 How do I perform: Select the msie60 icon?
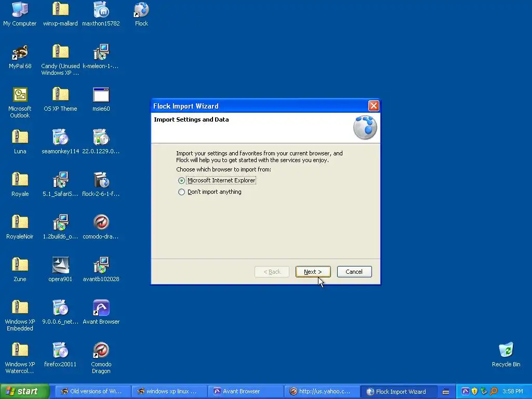pyautogui.click(x=101, y=99)
